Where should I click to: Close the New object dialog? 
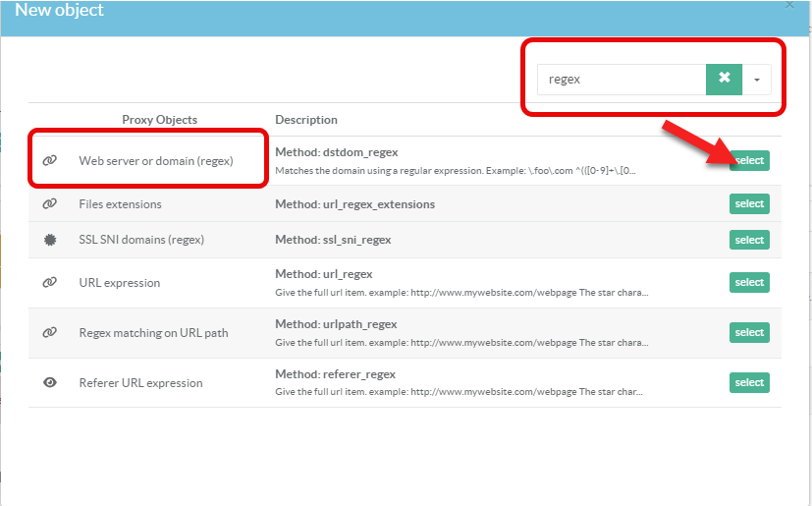(x=790, y=5)
